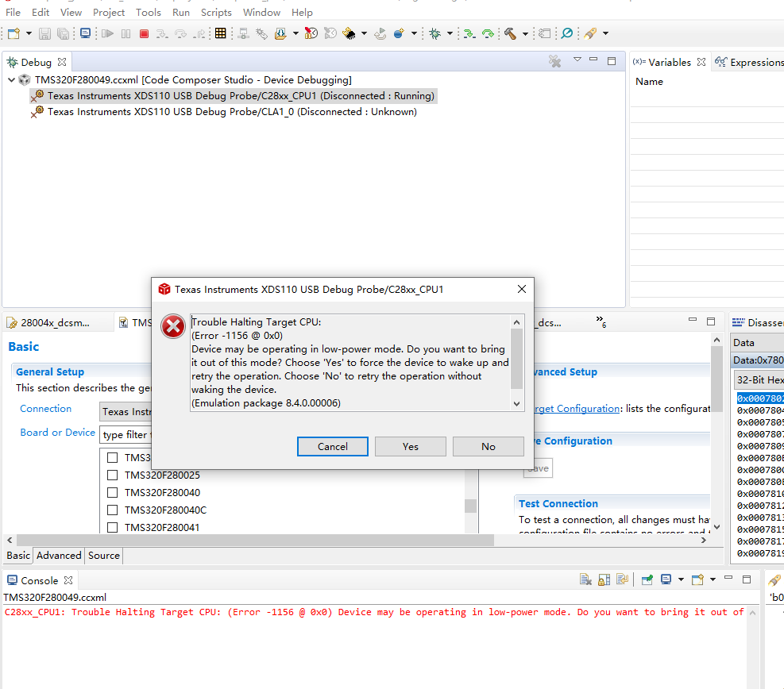Click the hammer Build toolbar icon
784x689 pixels.
point(510,33)
